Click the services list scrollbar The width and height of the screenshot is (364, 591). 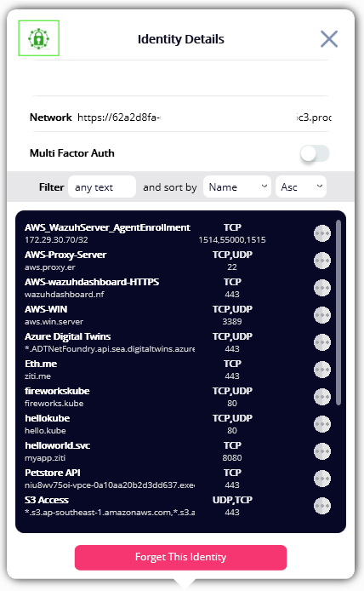click(338, 313)
